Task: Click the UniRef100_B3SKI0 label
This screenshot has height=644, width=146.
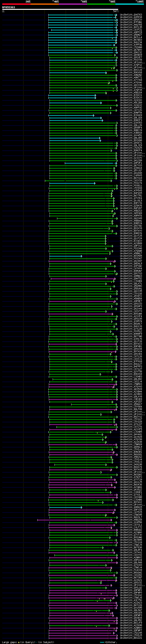Action: point(131,98)
